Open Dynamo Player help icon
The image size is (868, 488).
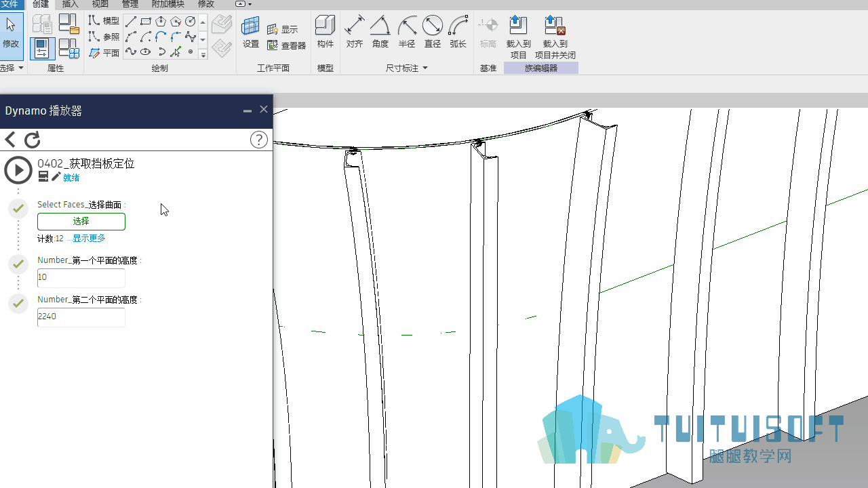click(259, 140)
